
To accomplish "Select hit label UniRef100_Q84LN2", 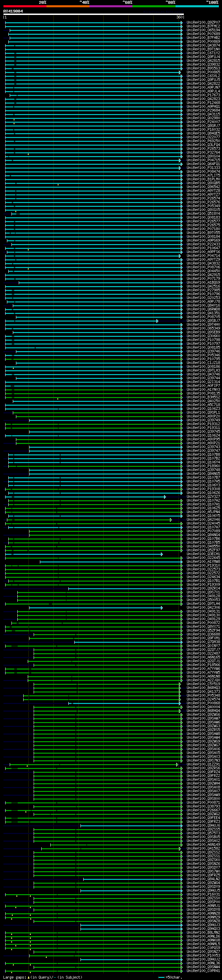I will (x=203, y=879).
